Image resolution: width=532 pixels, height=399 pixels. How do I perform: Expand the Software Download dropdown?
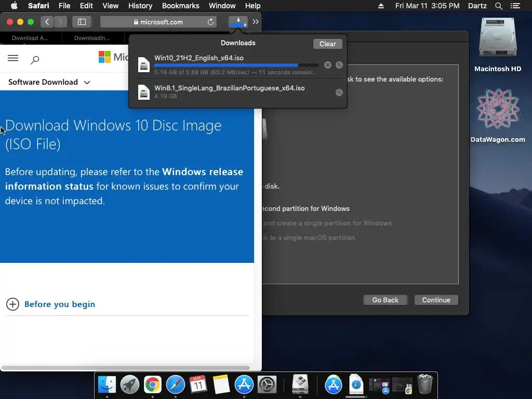pos(49,82)
